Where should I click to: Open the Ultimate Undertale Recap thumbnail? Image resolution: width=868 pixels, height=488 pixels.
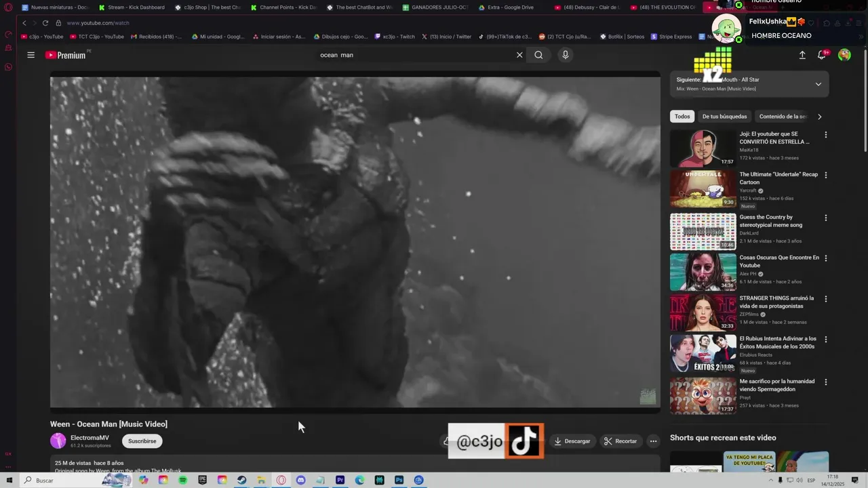(703, 188)
